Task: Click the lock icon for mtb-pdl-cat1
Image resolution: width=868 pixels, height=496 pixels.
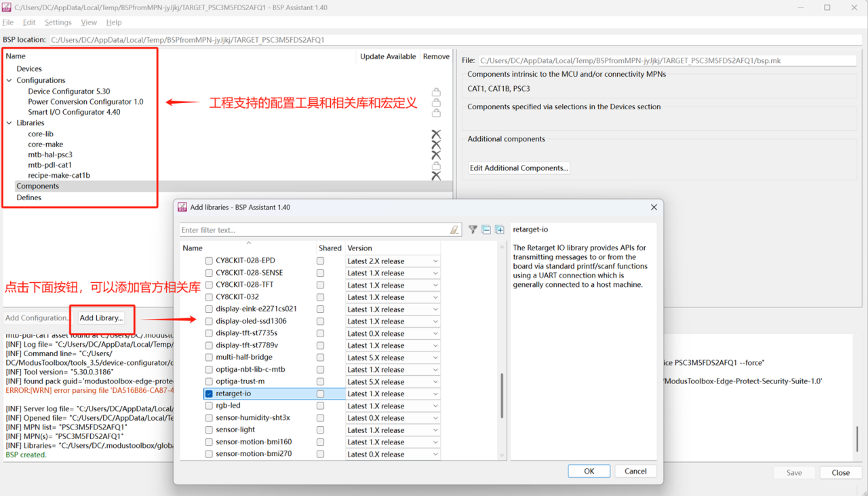Action: tap(436, 166)
